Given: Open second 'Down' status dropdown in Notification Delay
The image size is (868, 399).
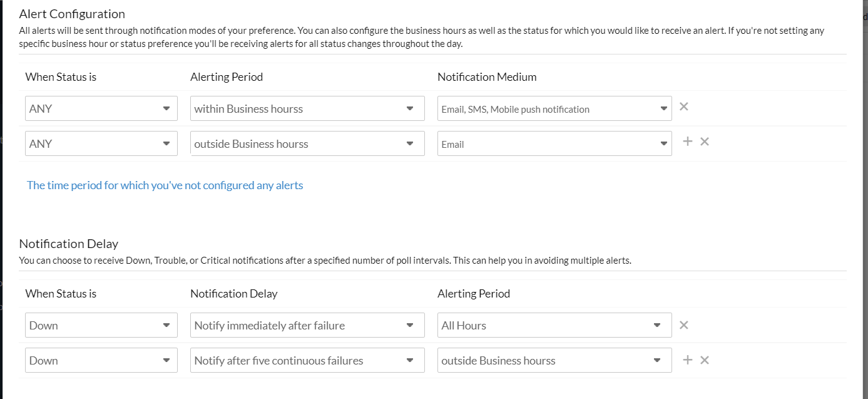Looking at the screenshot, I should (101, 360).
